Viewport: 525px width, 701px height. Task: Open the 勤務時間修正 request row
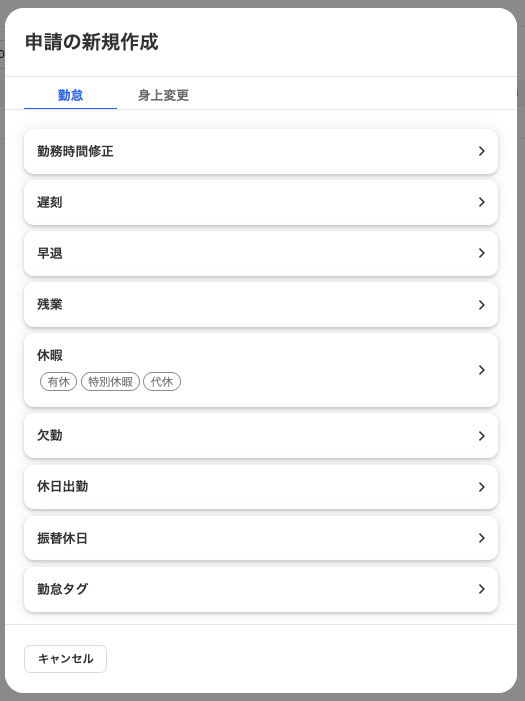tap(261, 152)
